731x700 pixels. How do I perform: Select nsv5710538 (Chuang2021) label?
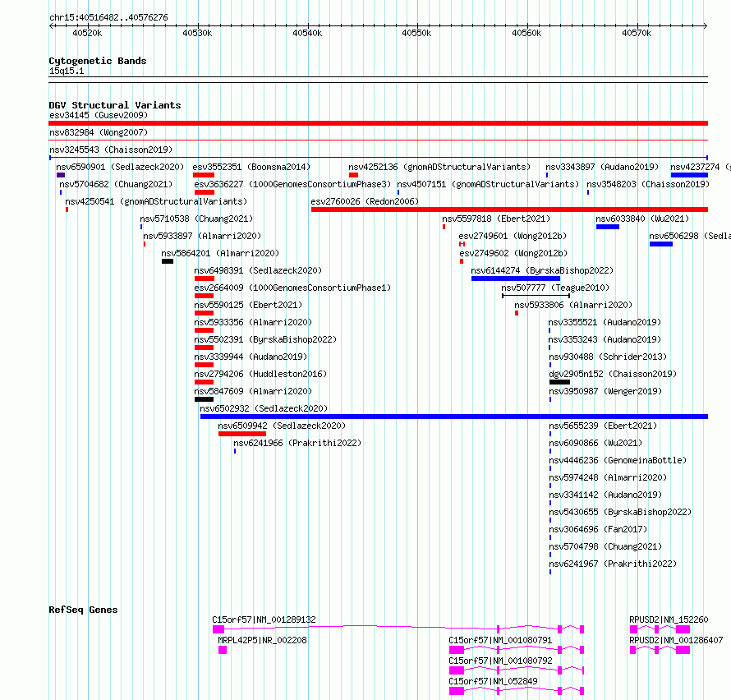(196, 219)
